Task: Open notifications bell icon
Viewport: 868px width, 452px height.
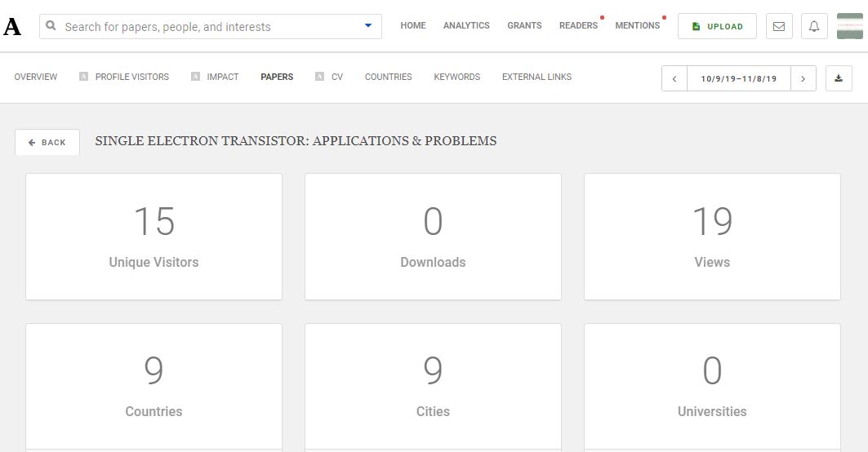Action: [x=814, y=27]
